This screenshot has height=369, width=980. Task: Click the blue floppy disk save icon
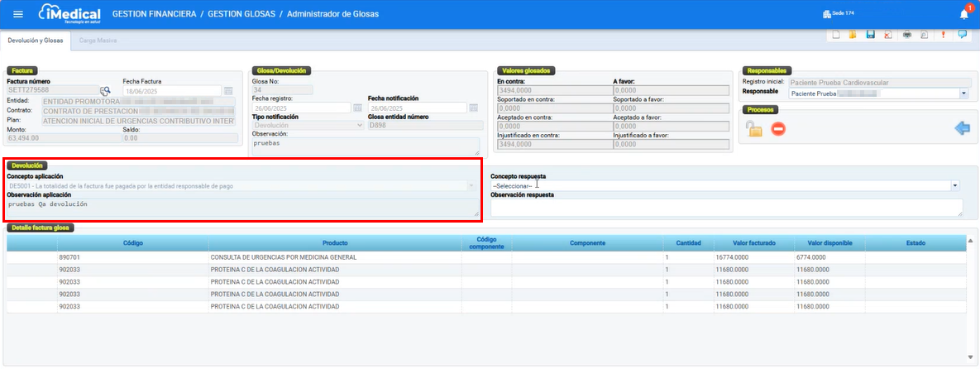[x=870, y=35]
